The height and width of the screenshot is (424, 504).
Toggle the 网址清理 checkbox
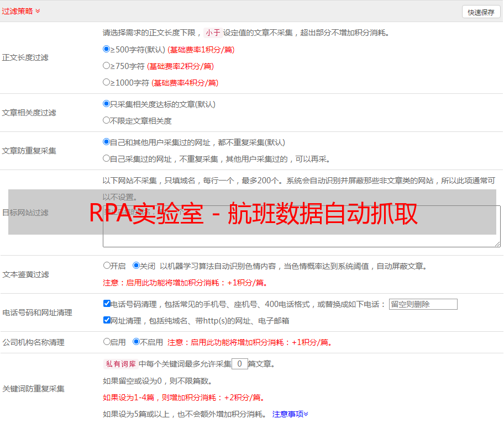[x=107, y=320]
